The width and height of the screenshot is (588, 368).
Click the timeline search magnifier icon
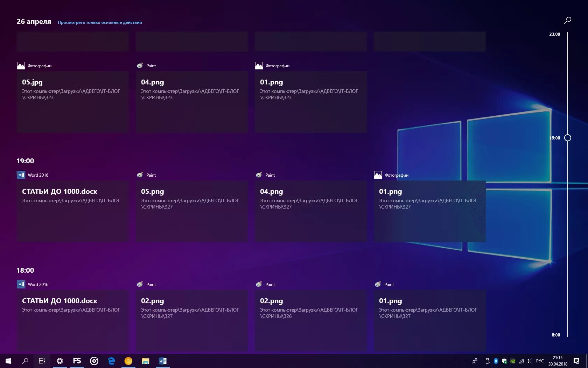[568, 20]
